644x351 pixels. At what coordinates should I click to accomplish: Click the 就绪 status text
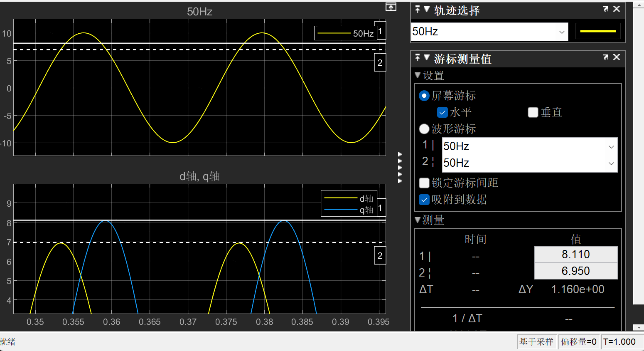tap(7, 342)
